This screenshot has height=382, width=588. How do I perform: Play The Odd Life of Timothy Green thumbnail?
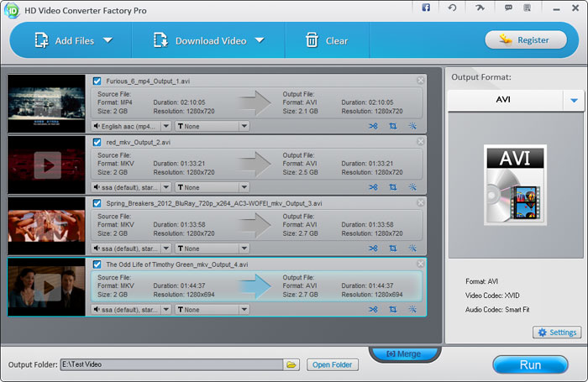tap(47, 287)
